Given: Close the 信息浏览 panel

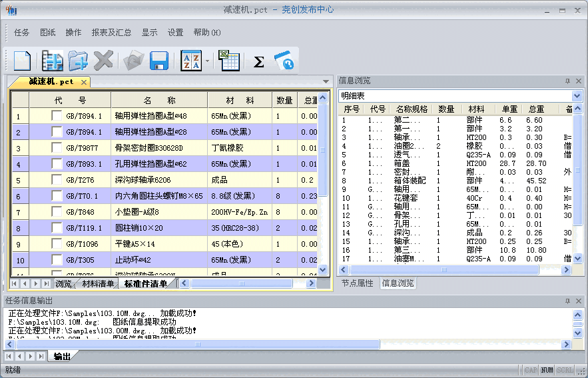Looking at the screenshot, I should [579, 81].
